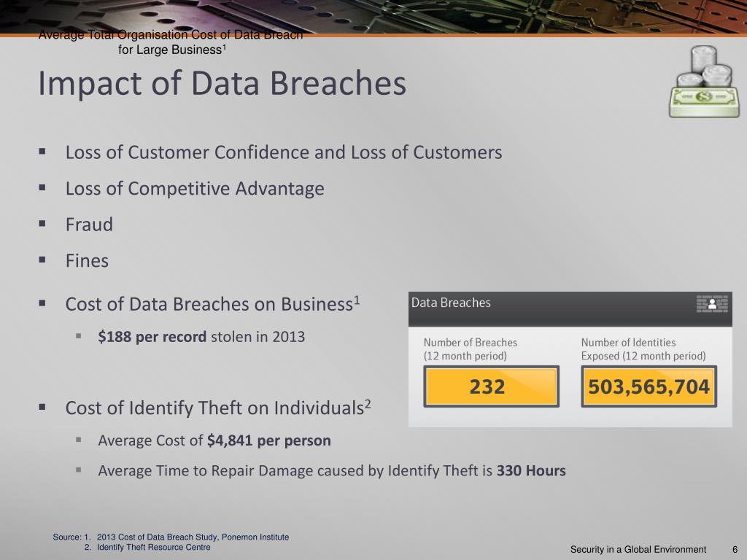This screenshot has height=560, width=747.
Task: Click the Security in a Global Environment footer
Action: (x=638, y=550)
